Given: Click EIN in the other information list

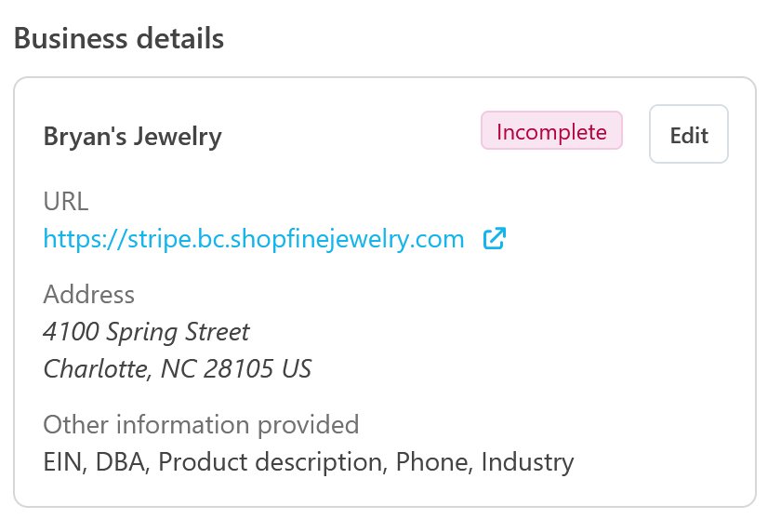Looking at the screenshot, I should click(62, 461).
